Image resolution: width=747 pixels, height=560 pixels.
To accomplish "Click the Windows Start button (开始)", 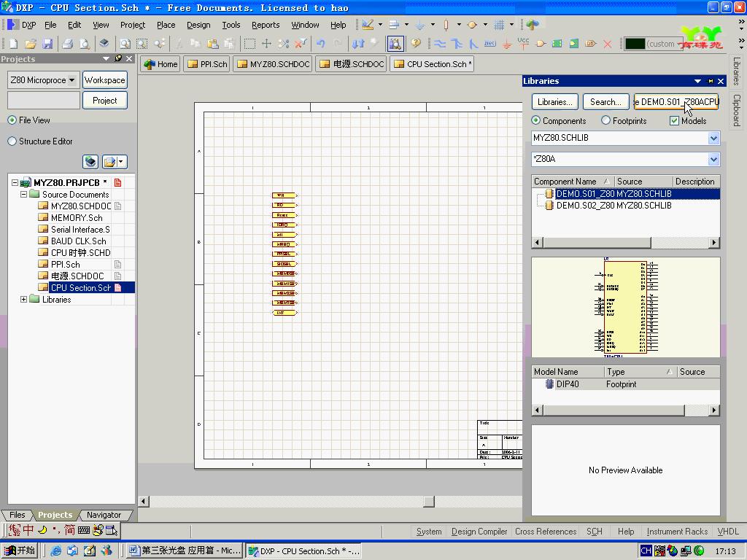I will pyautogui.click(x=19, y=551).
